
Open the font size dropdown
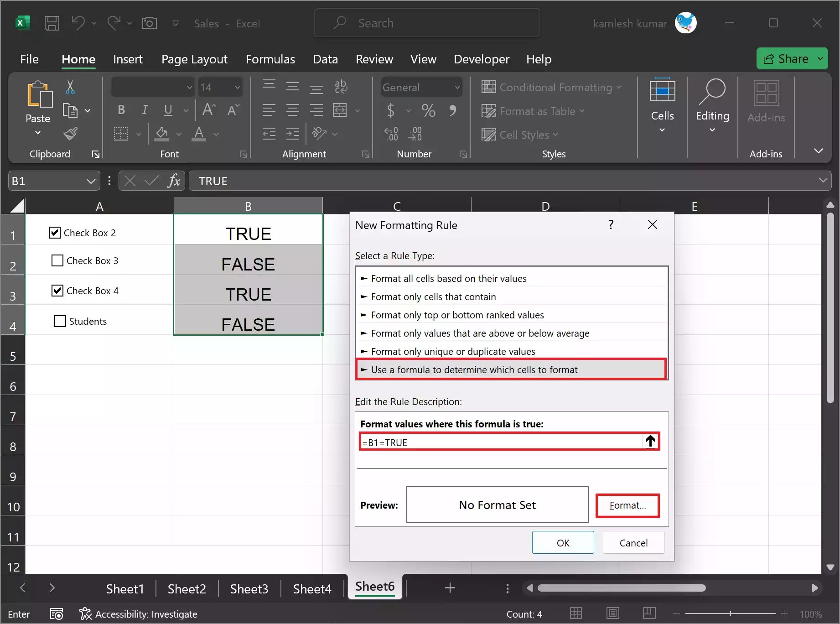coord(237,87)
